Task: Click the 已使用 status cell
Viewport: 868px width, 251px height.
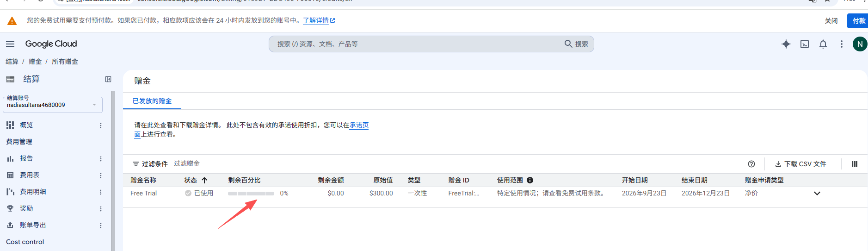Action: click(x=199, y=193)
